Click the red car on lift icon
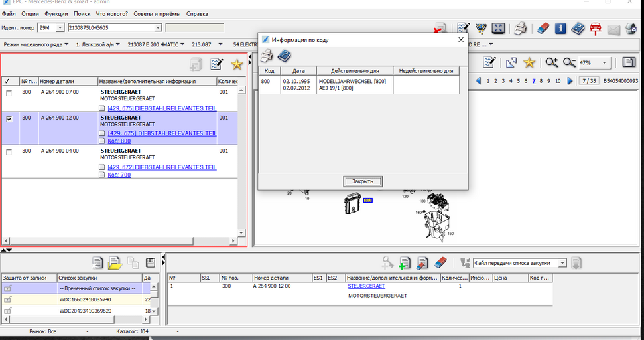The width and height of the screenshot is (644, 340). [596, 29]
